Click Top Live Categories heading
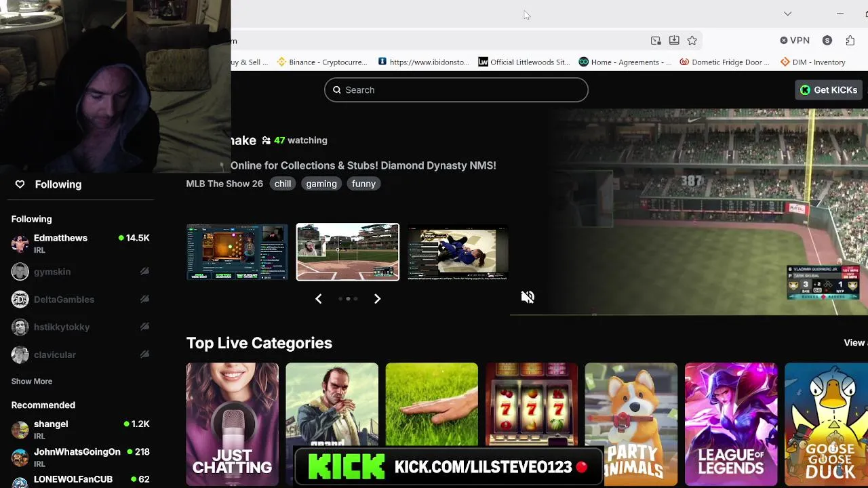The width and height of the screenshot is (868, 488). tap(259, 343)
